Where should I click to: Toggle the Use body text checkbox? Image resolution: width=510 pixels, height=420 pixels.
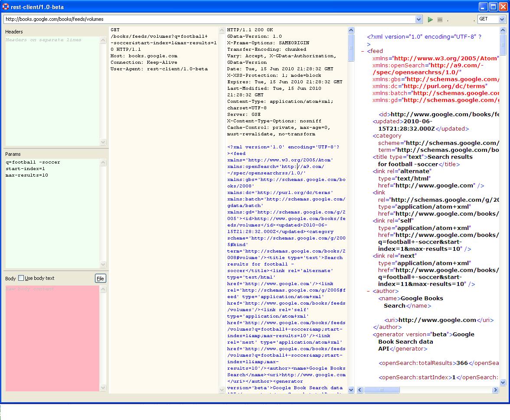[x=21, y=278]
